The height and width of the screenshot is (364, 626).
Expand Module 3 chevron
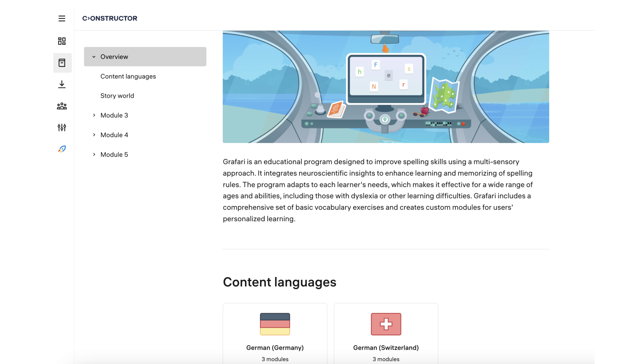[x=94, y=115]
